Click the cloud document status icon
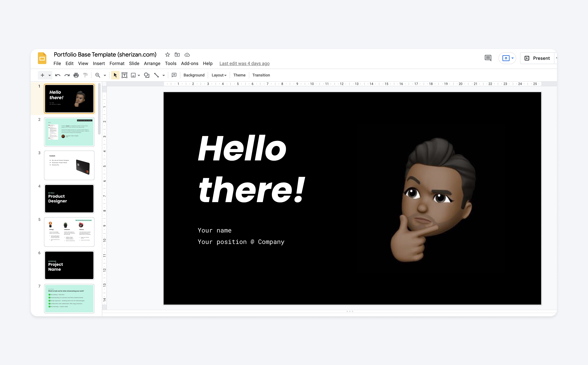 [187, 55]
